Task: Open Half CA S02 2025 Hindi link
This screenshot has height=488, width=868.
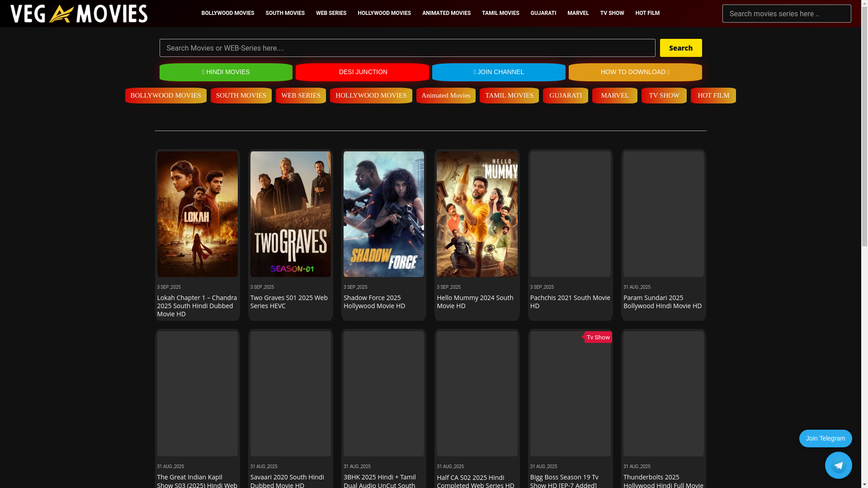Action: tap(476, 481)
